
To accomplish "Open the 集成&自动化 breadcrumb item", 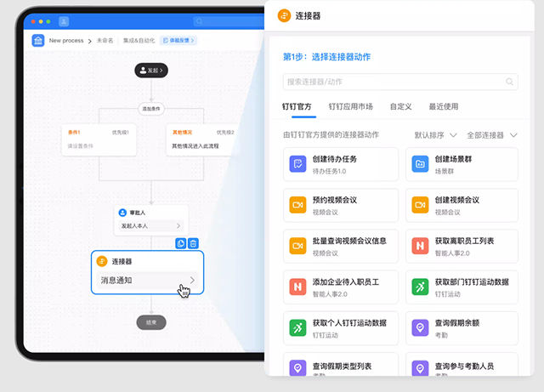I will pos(139,41).
